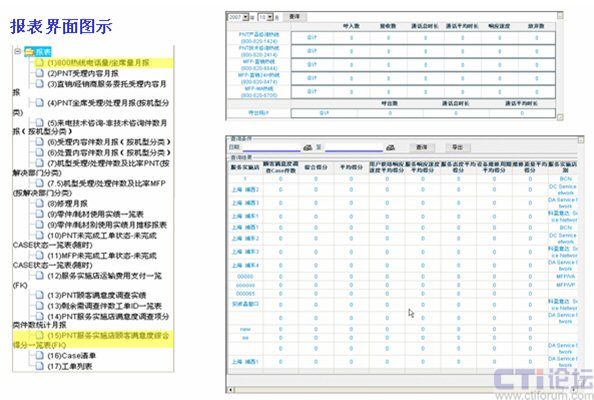The height and width of the screenshot is (400, 594).
Task: Open report (1)800热线电话量 monthly report
Action: click(98, 63)
